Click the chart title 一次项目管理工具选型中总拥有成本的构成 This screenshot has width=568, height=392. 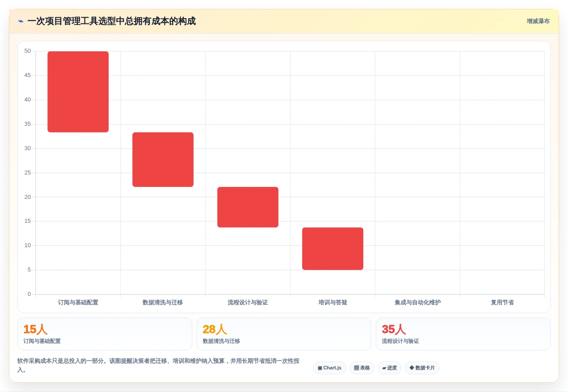click(112, 21)
